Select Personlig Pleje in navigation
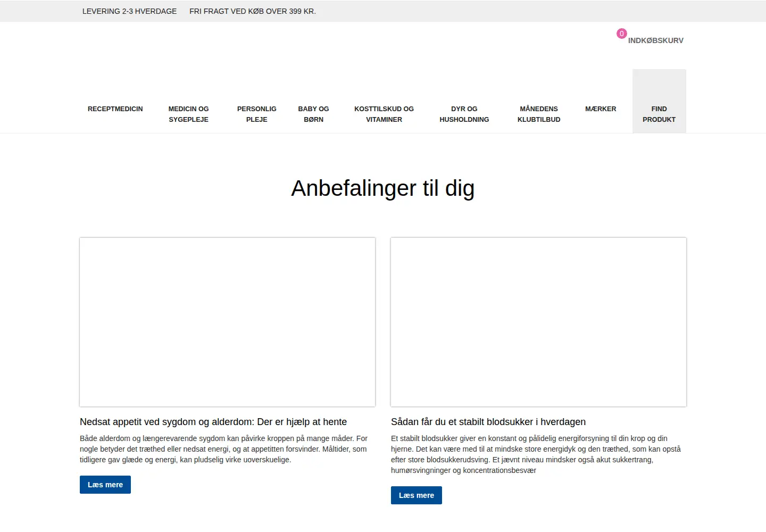Viewport: 766px width, 532px height. (257, 114)
